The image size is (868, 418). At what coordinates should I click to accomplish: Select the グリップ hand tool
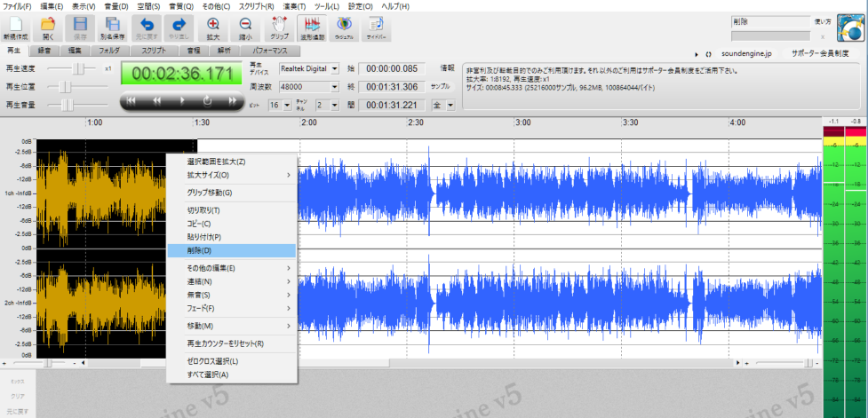(x=279, y=28)
